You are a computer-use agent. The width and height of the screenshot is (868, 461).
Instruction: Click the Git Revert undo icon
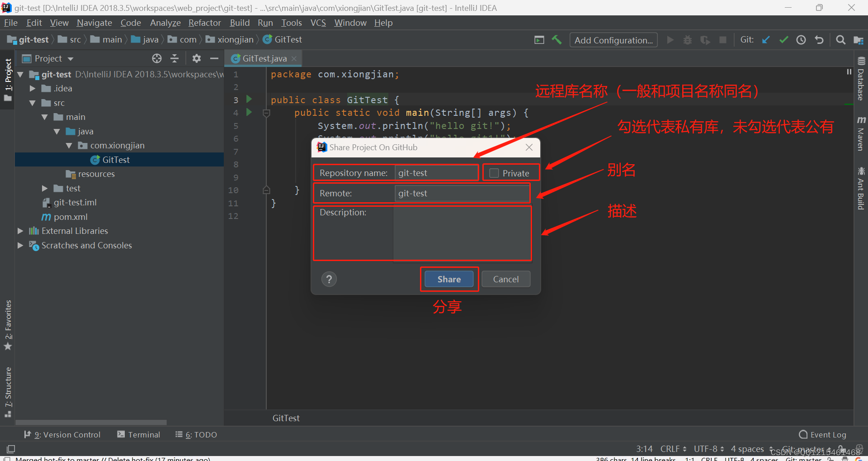819,40
